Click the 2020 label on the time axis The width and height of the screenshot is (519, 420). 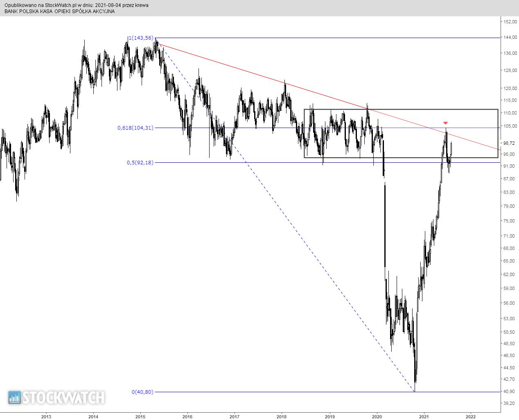point(377,416)
